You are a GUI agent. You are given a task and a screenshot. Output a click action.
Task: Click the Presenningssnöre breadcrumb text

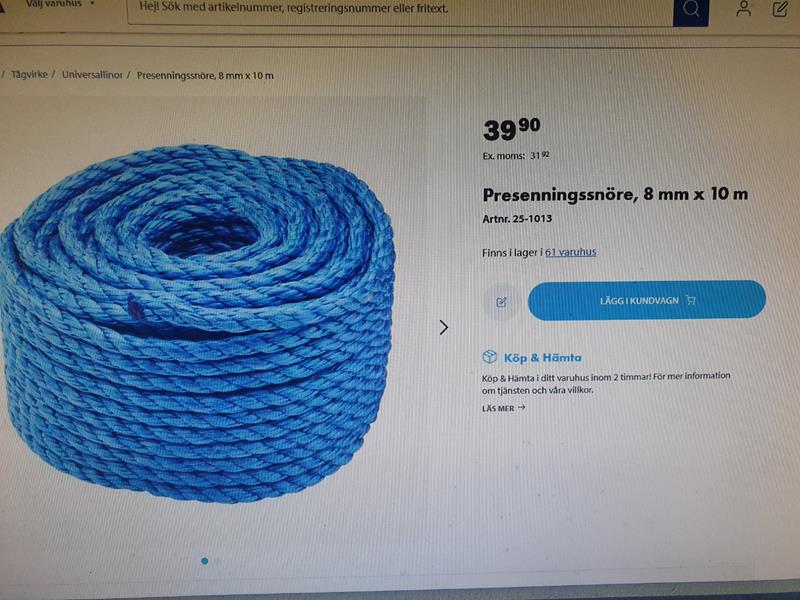205,76
